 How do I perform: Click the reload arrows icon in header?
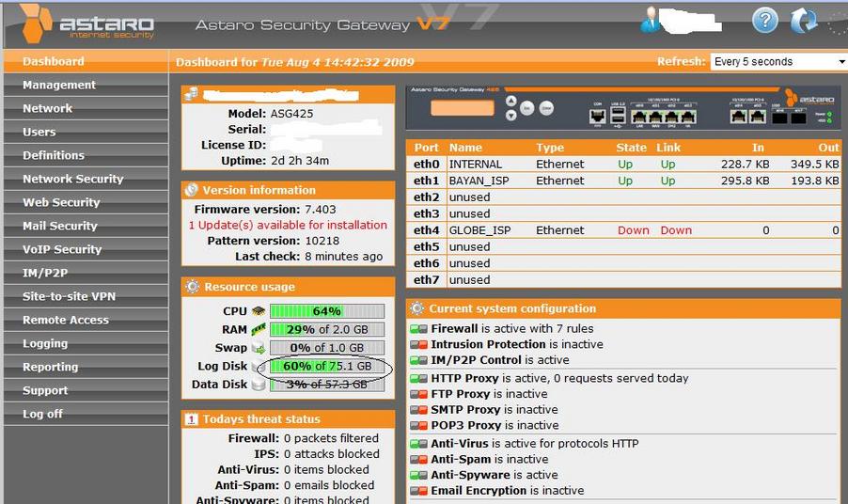[804, 21]
